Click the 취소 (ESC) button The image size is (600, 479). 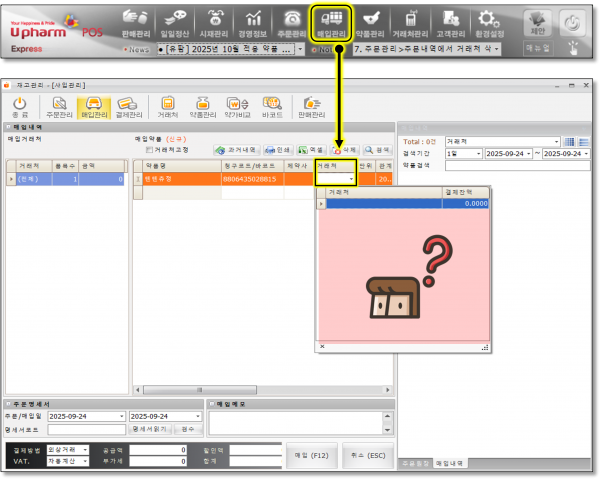[360, 455]
